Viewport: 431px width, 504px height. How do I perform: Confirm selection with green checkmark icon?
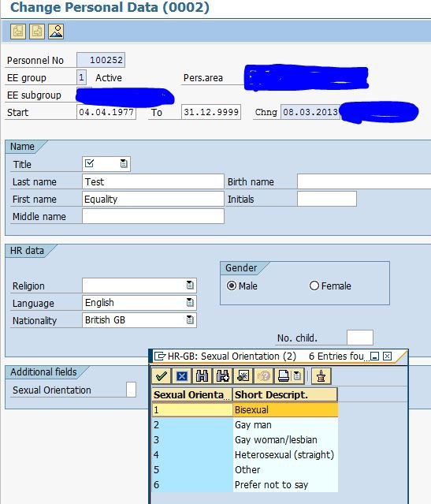(161, 375)
